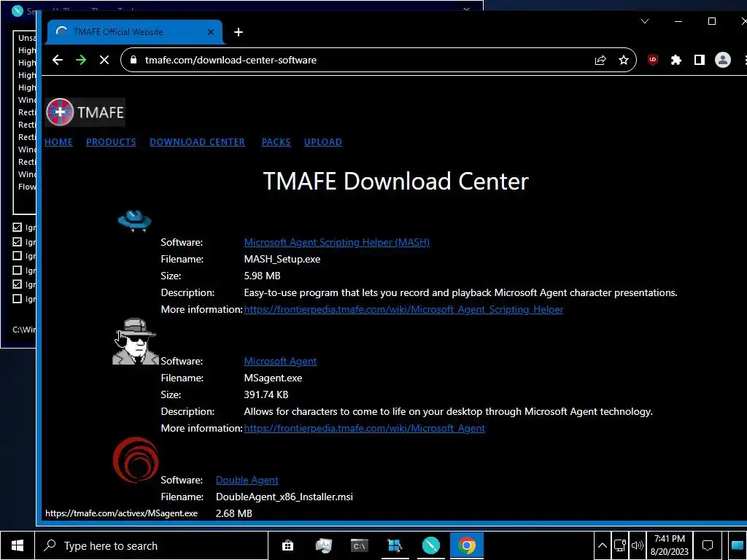Toggle the sixth Ign checkbox in the background window
This screenshot has width=747, height=560.
pyautogui.click(x=18, y=298)
